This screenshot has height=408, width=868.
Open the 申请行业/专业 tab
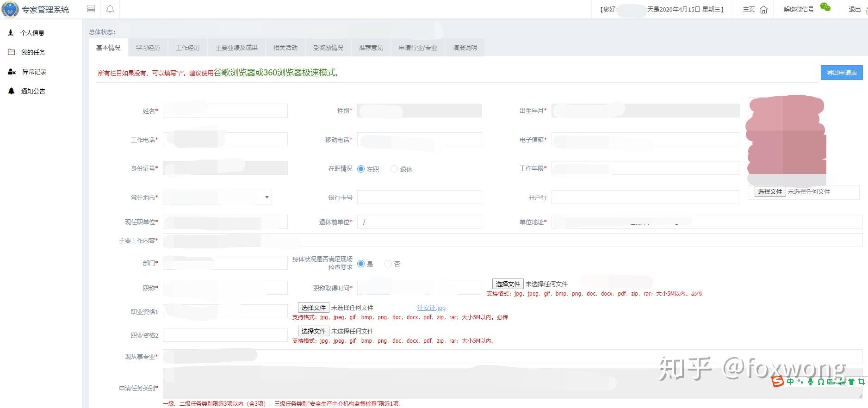pos(418,48)
